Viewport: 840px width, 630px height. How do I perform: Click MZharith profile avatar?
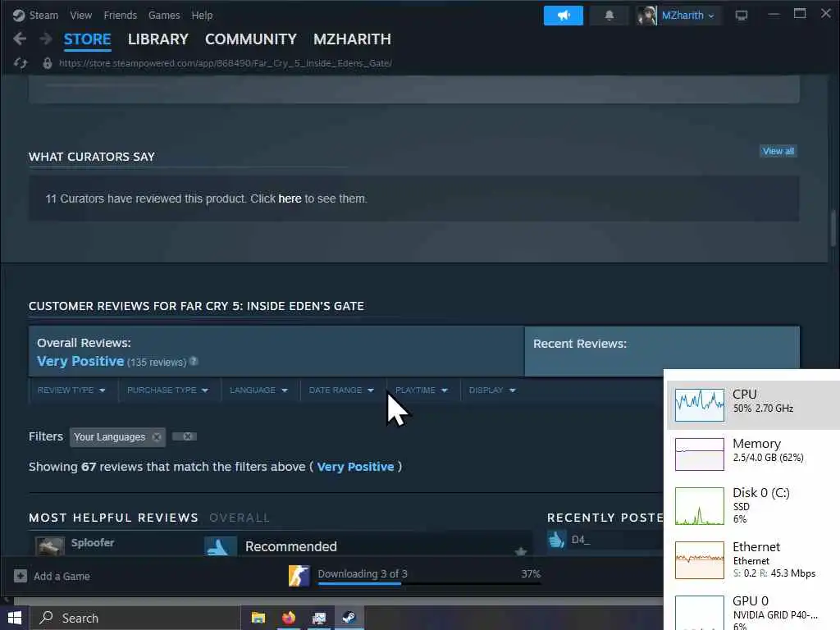coord(646,16)
